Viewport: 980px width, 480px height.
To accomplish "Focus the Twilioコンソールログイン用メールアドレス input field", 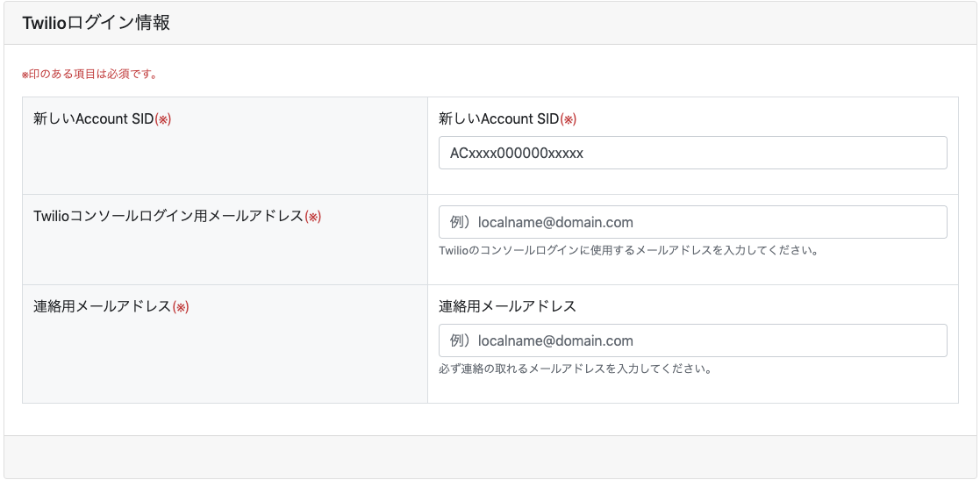I will click(x=692, y=222).
